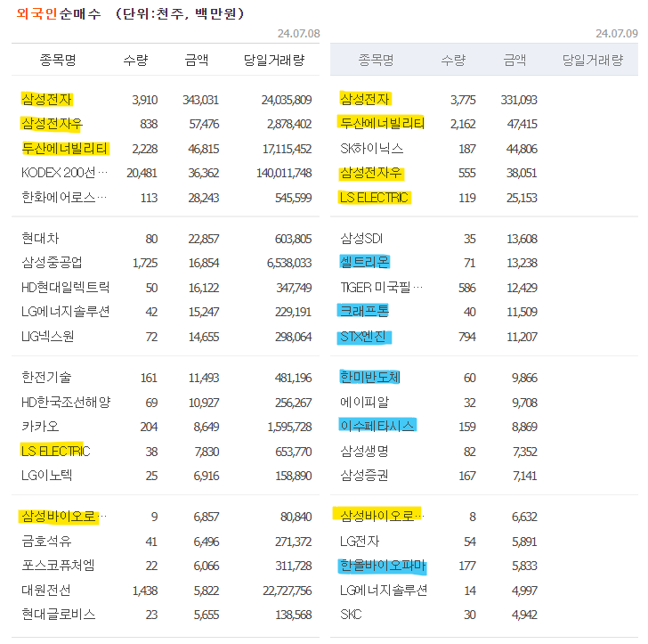The image size is (648, 644).
Task: Click the KODEX 200선 row name
Action: coord(64,173)
